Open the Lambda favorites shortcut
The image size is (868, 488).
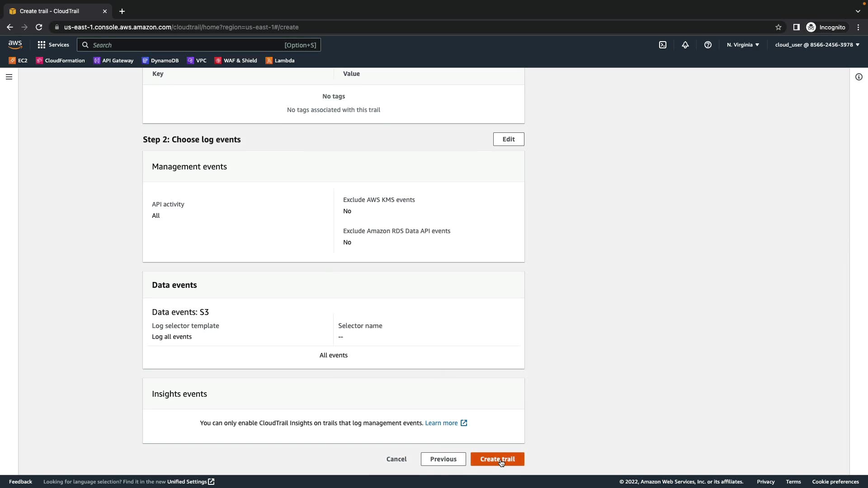point(280,61)
